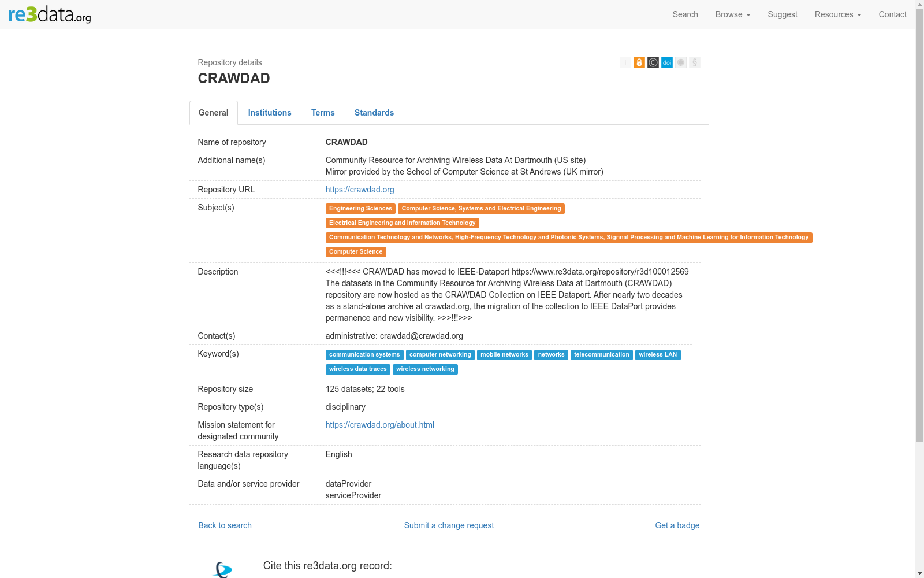Viewport: 924px width, 578px height.
Task: Open the Search page from navbar
Action: (x=685, y=14)
